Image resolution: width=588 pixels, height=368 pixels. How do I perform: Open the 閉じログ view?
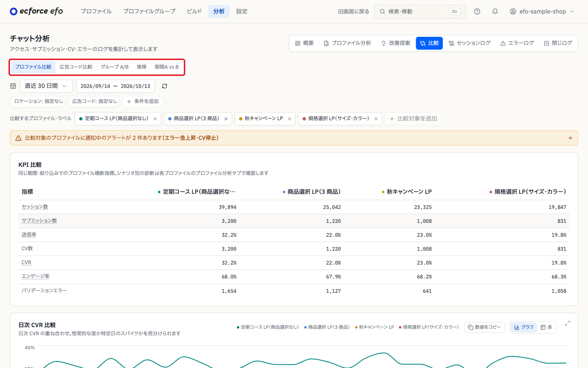(558, 43)
